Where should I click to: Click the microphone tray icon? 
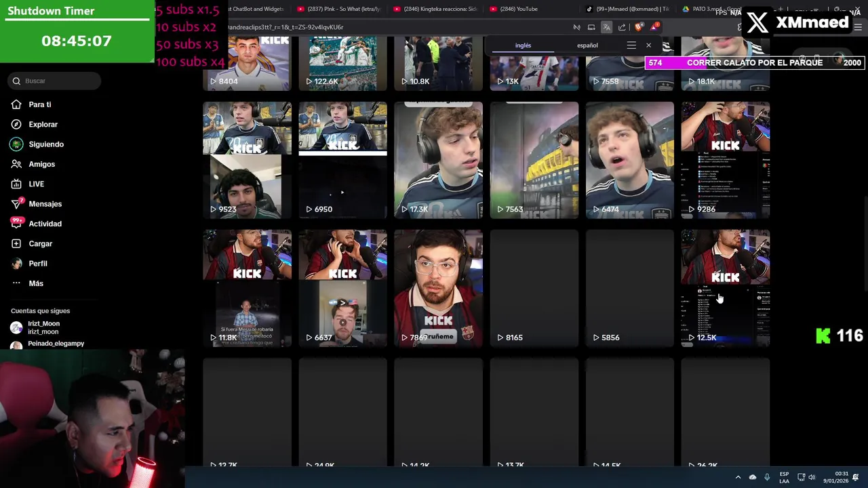click(x=767, y=477)
